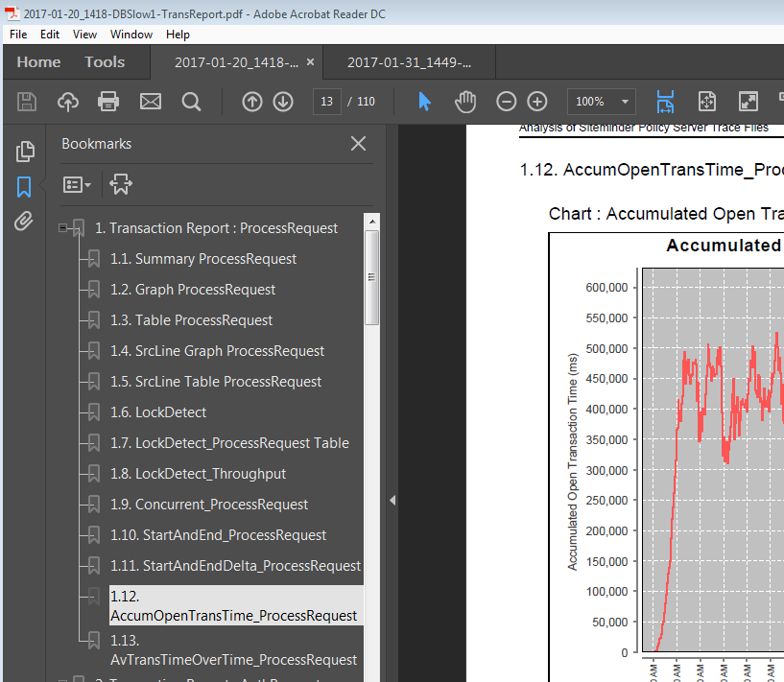Open bookmark 1.7. LockDetect_ProcessRequest Table
784x682 pixels.
(x=230, y=442)
